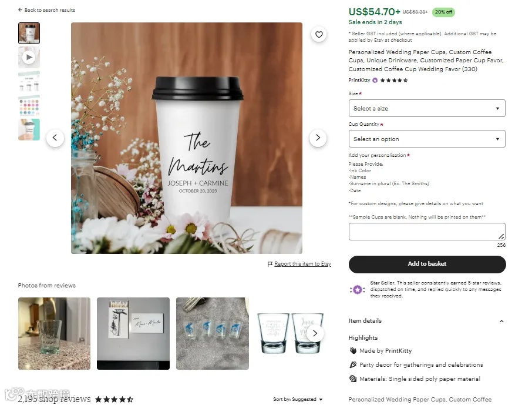The image size is (532, 405).
Task: Click the flag icon to report item
Action: tap(270, 264)
